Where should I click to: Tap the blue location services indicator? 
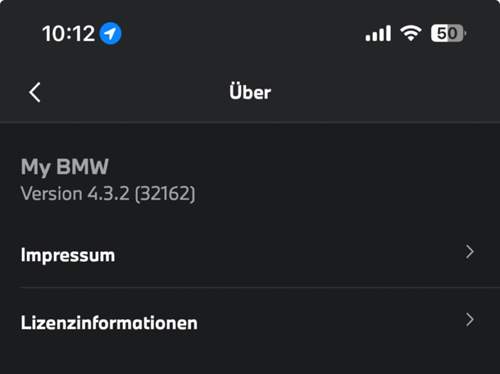pyautogui.click(x=111, y=33)
